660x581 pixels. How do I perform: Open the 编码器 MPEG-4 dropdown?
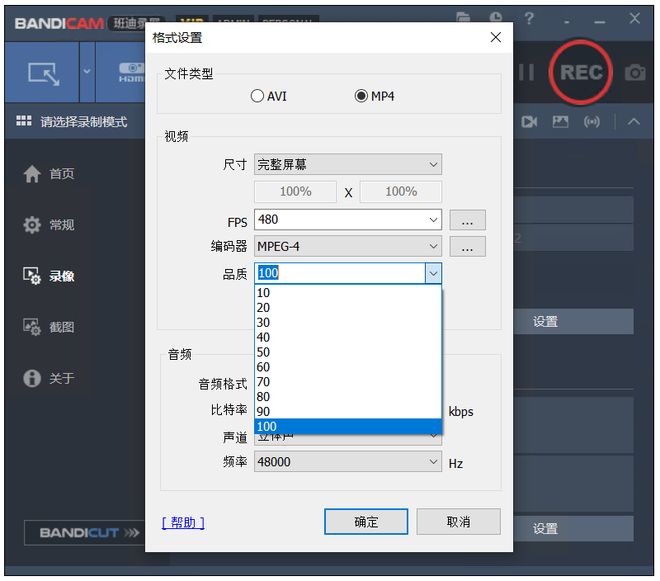pos(348,246)
